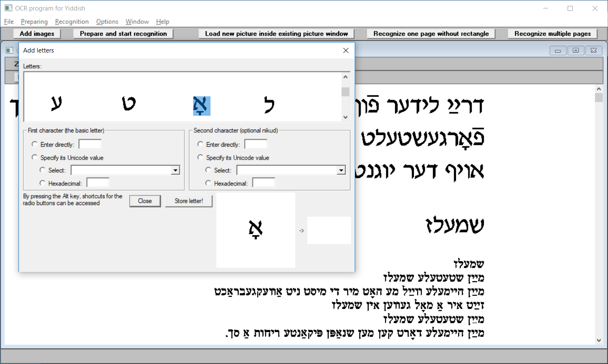Click Letters list scroll up arrow
The height and width of the screenshot is (364, 608).
coord(345,77)
